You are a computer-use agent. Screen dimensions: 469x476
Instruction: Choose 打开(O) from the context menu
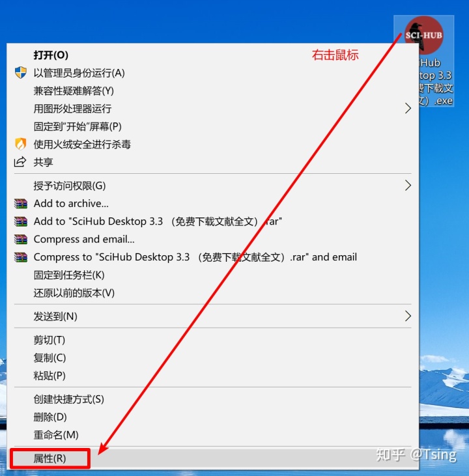coord(212,55)
